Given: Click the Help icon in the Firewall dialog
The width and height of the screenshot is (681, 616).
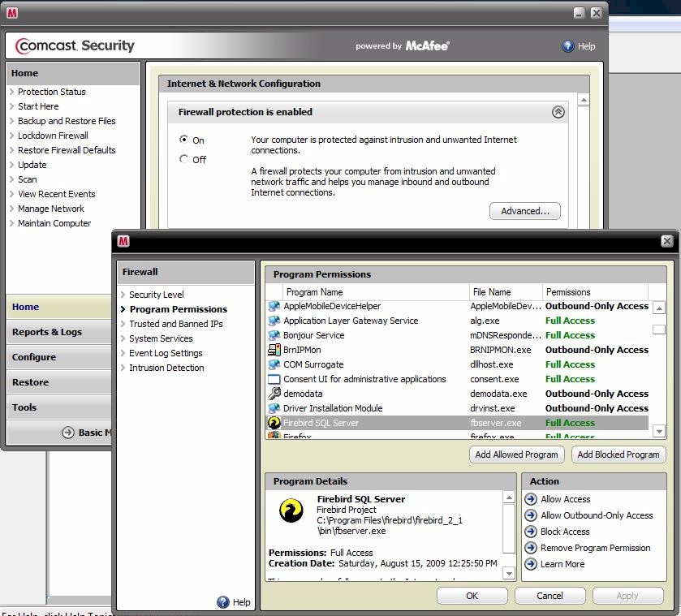Looking at the screenshot, I should [223, 602].
